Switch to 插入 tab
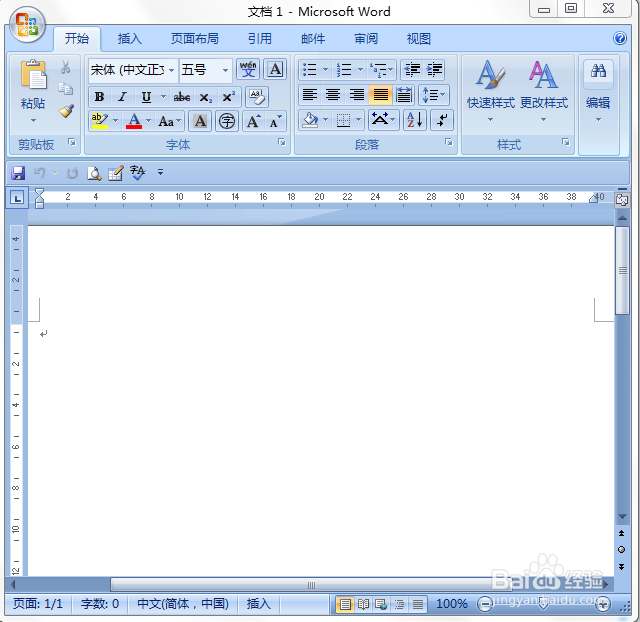The width and height of the screenshot is (640, 622). [x=129, y=39]
